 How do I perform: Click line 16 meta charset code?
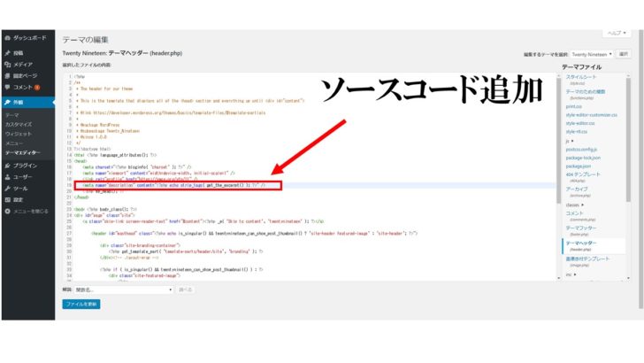click(x=137, y=167)
